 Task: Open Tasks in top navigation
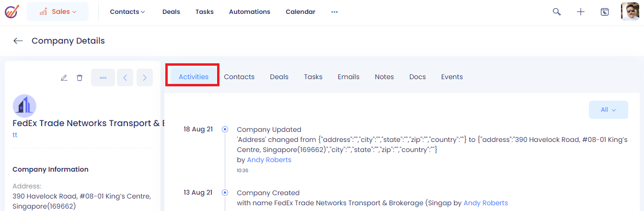pos(205,12)
